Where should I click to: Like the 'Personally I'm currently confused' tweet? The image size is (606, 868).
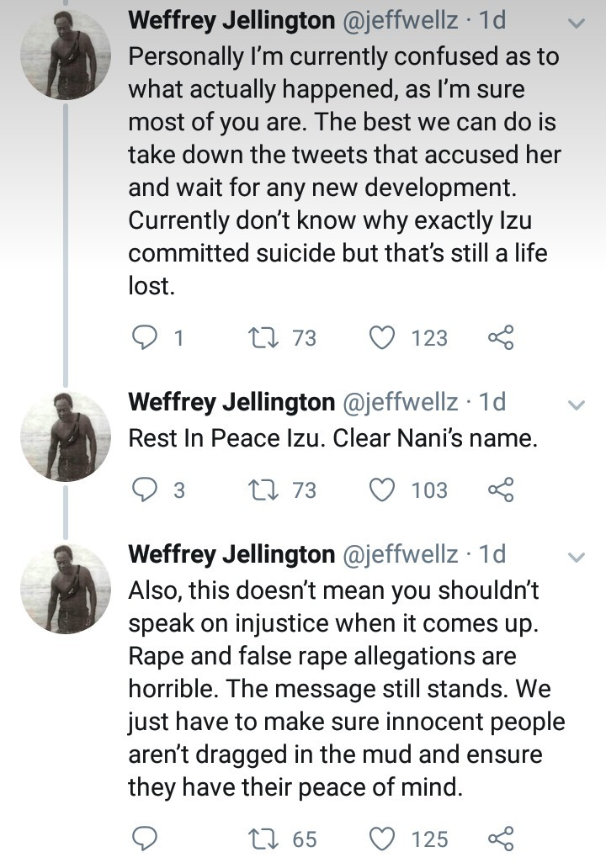tap(384, 338)
